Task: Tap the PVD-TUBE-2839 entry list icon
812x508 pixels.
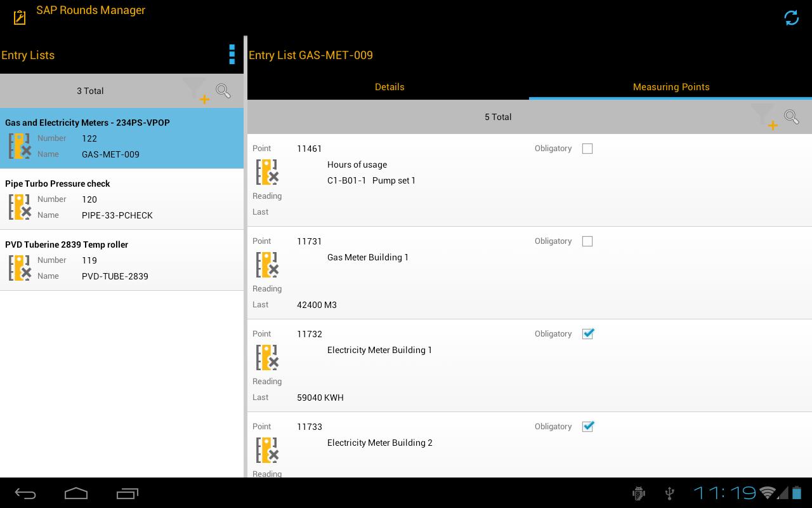Action: [x=20, y=268]
